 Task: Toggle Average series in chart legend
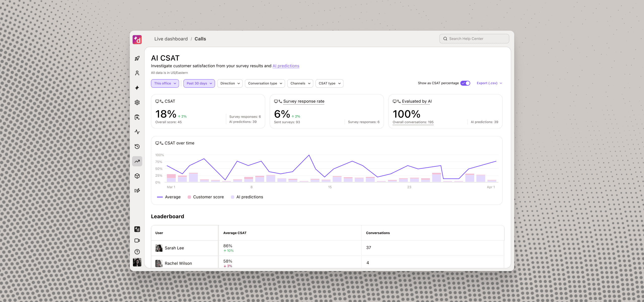tap(169, 197)
